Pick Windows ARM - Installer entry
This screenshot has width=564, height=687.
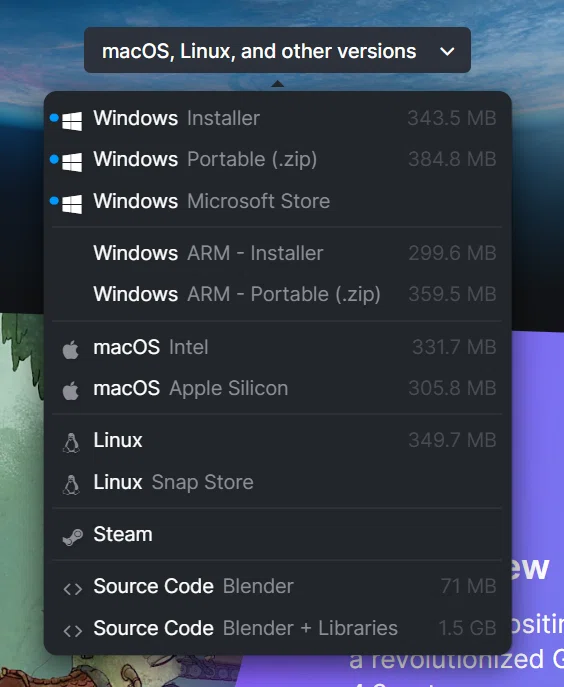(x=277, y=253)
